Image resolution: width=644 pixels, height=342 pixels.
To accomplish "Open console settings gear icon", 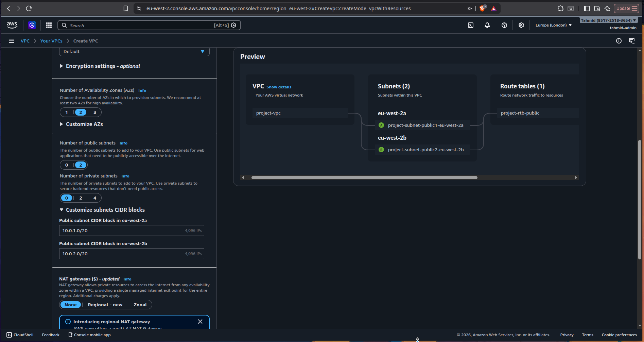I will click(521, 25).
